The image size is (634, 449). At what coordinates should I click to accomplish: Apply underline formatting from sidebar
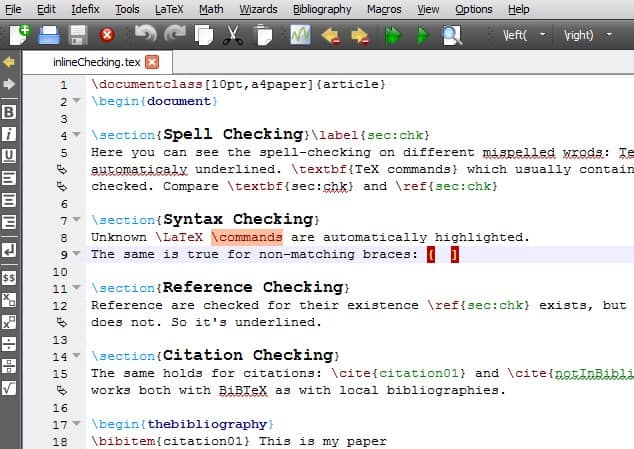tap(9, 156)
